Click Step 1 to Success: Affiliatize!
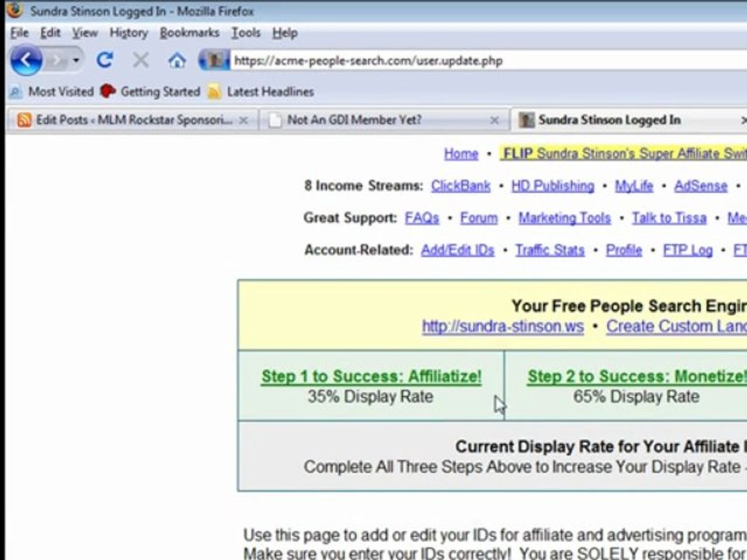Image resolution: width=747 pixels, height=560 pixels. (371, 376)
